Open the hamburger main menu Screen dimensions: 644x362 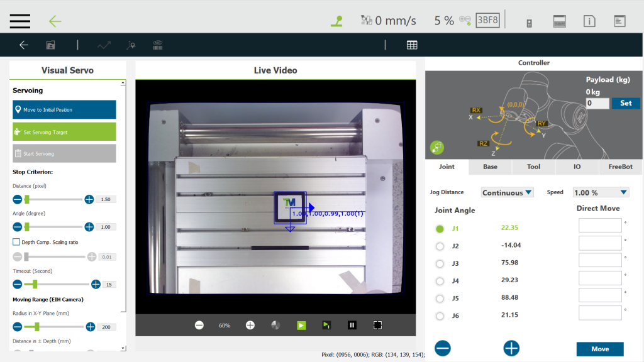tap(20, 21)
